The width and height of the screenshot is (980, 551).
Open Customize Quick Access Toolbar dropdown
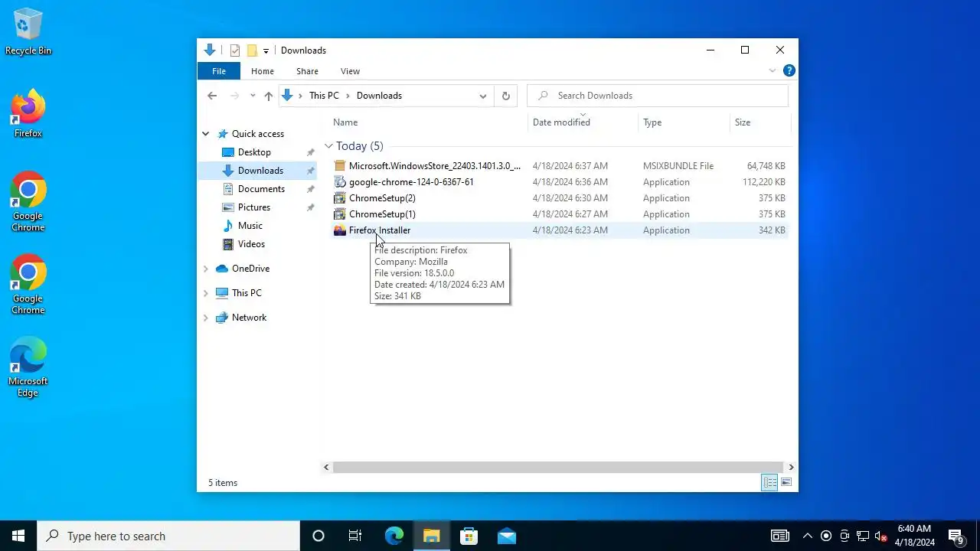[x=266, y=51]
